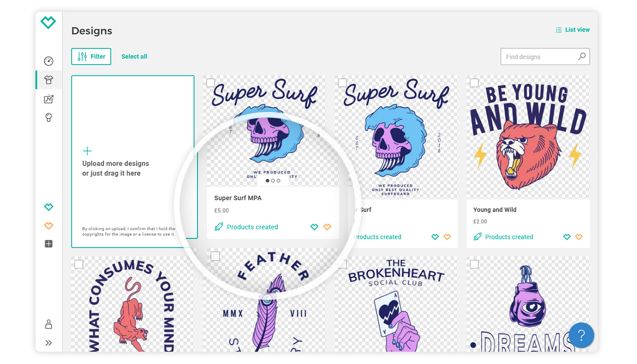Switch to List view
This screenshot has width=637, height=364.
(572, 30)
